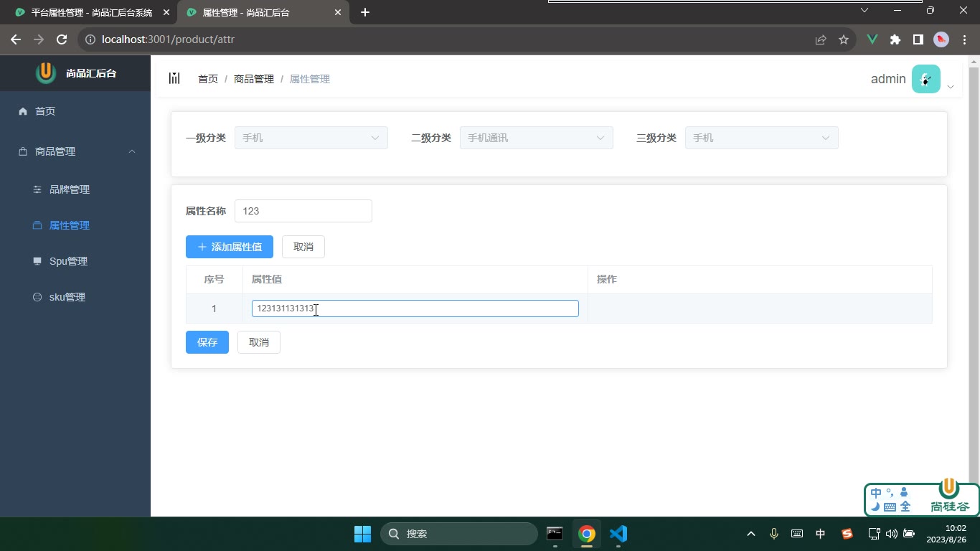Click the share page icon in address bar

[x=821, y=39]
